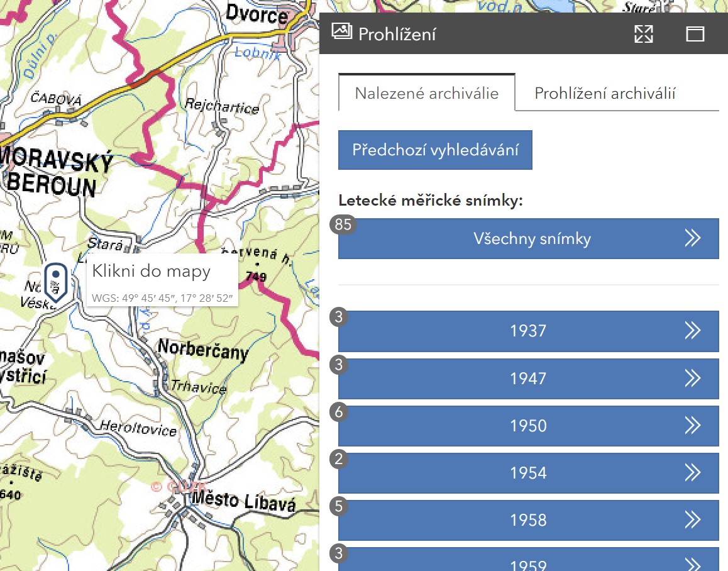Expand the 1947 row double chevron

pyautogui.click(x=692, y=378)
